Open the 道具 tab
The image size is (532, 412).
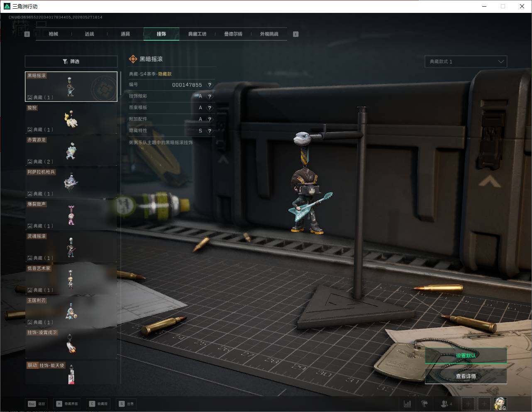point(125,34)
